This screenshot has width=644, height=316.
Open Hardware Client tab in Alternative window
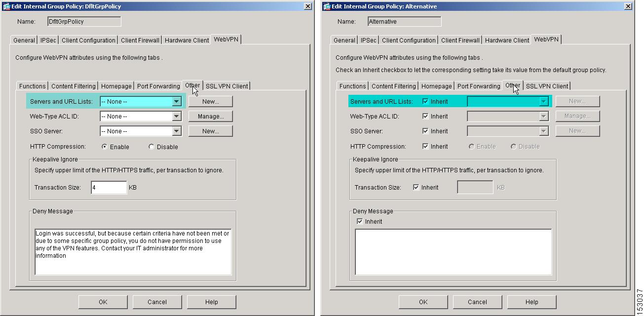click(x=507, y=40)
